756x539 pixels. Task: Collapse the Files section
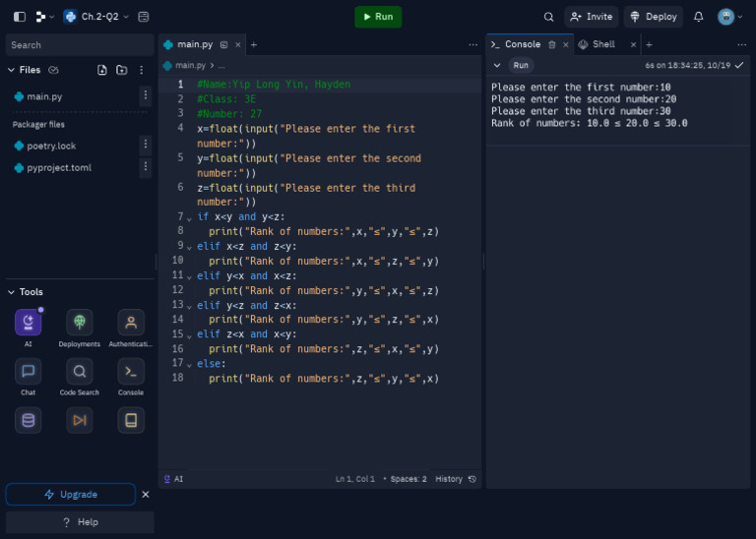pos(11,70)
